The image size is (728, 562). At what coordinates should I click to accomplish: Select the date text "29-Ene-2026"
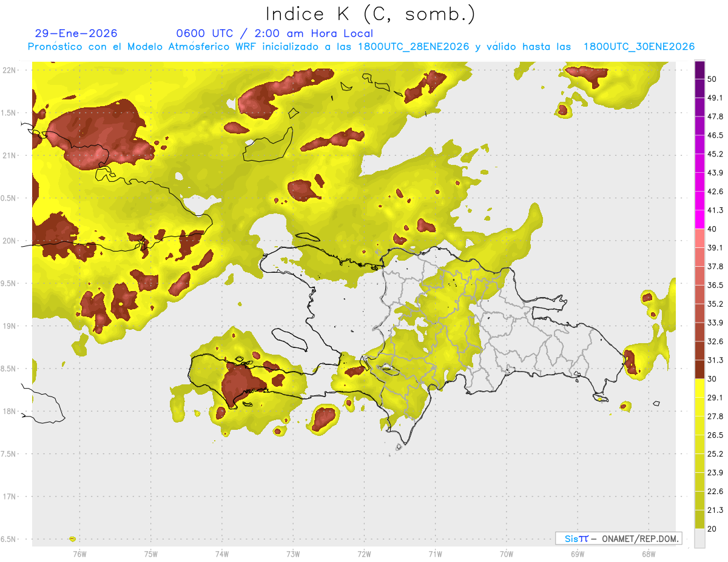pyautogui.click(x=76, y=33)
